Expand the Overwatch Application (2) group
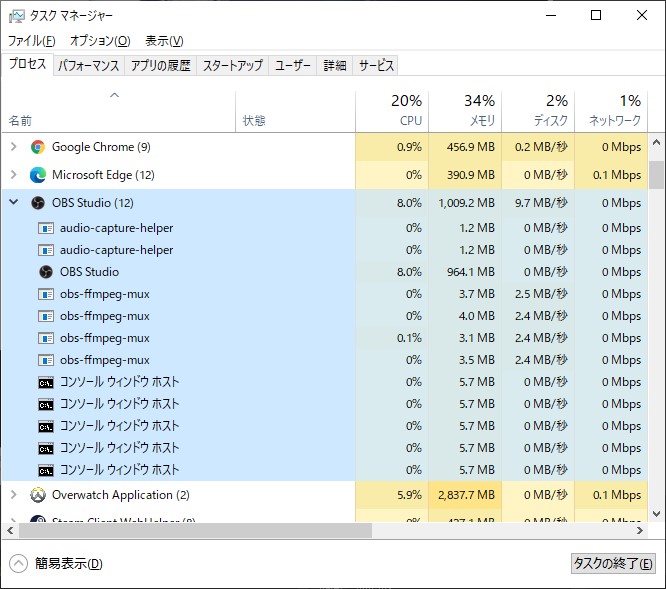Image resolution: width=666 pixels, height=589 pixels. pos(14,495)
